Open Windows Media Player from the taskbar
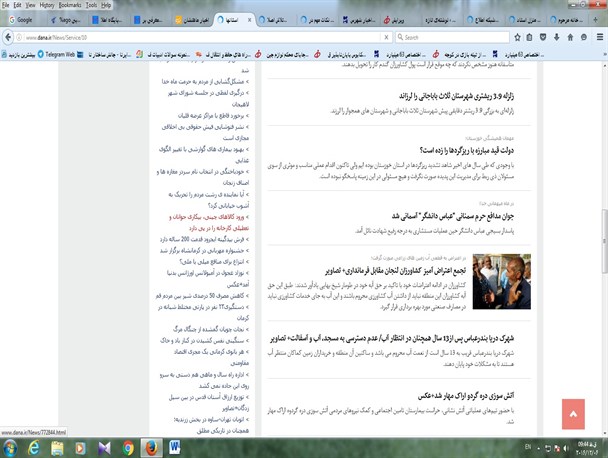 (x=81, y=448)
